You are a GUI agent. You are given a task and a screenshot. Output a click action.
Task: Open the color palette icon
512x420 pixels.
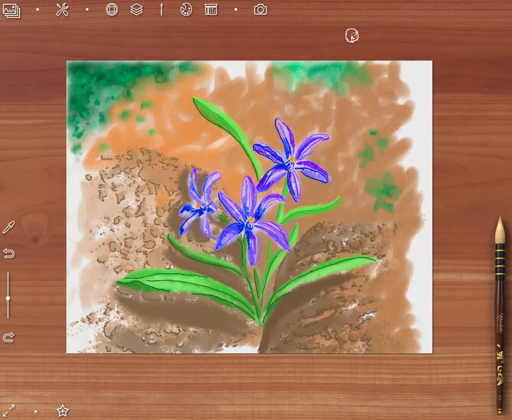[x=186, y=9]
